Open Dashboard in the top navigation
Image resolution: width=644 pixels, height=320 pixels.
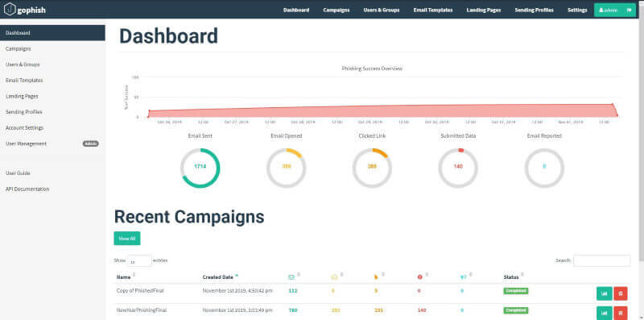296,10
